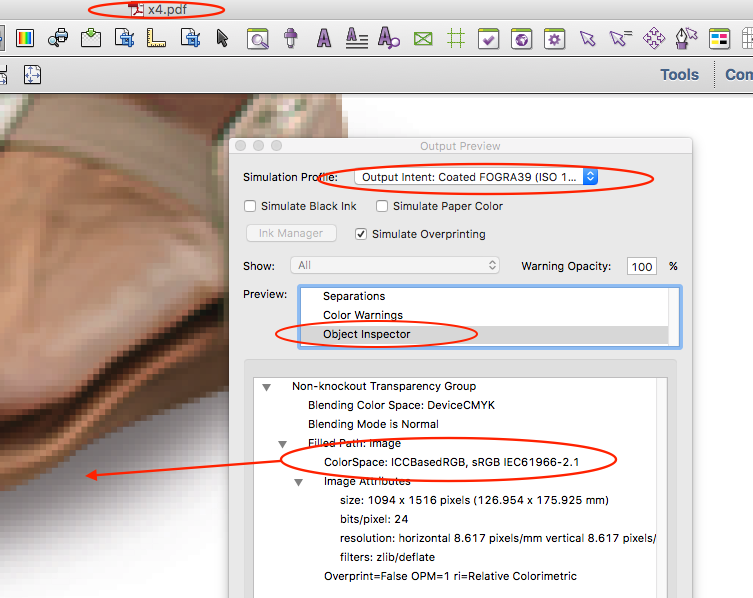Enable the Simulate Paper Color checkbox
This screenshot has height=598, width=753.
click(382, 206)
